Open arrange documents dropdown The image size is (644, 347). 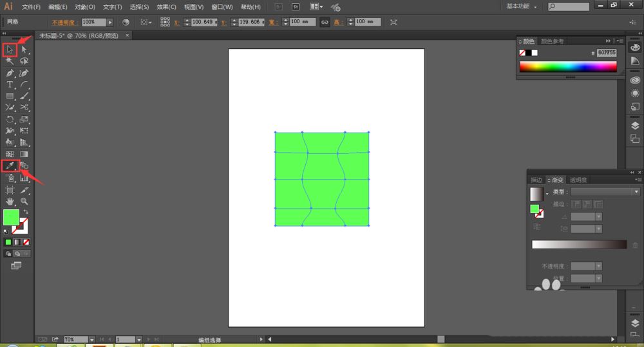[316, 6]
